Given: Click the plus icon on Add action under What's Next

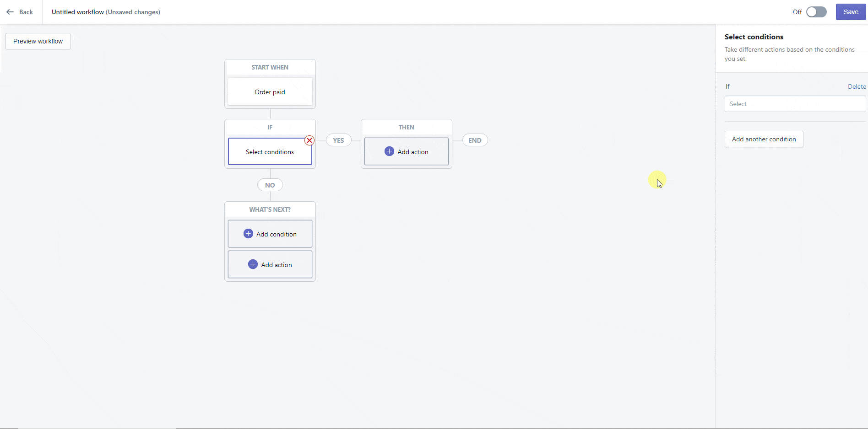Looking at the screenshot, I should [252, 264].
